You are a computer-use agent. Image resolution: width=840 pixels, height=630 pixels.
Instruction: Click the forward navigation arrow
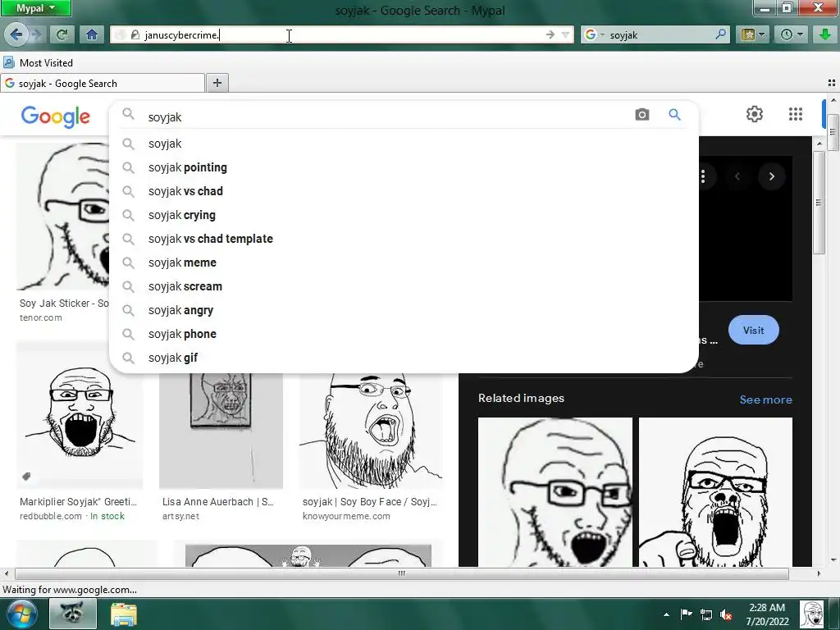pyautogui.click(x=36, y=34)
